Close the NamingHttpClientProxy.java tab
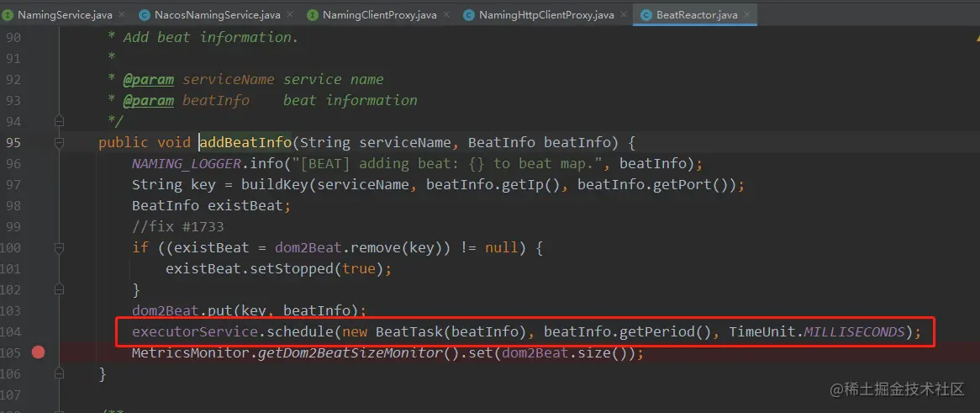This screenshot has width=980, height=413. point(623,14)
